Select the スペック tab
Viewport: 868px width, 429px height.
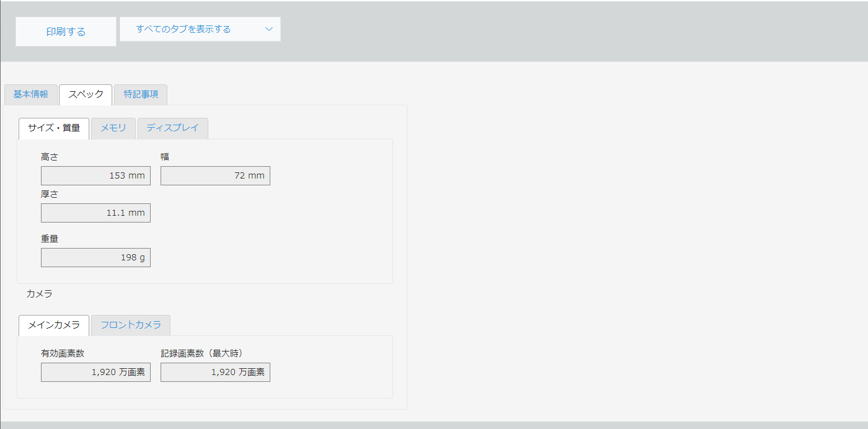coord(86,94)
